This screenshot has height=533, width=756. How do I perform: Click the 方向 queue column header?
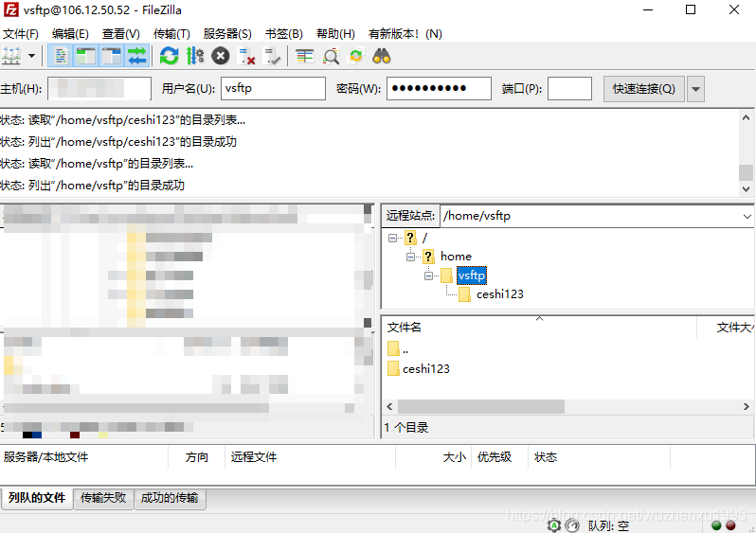click(197, 457)
